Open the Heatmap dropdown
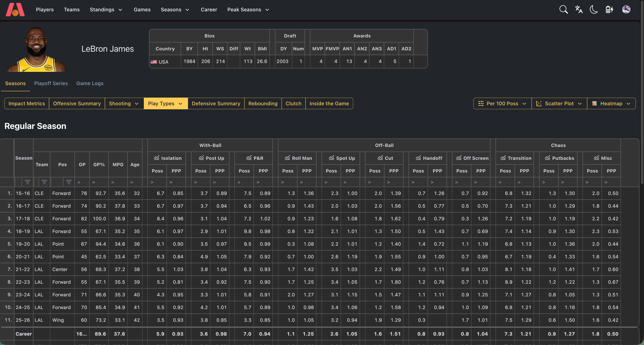This screenshot has width=644, height=345. 611,103
